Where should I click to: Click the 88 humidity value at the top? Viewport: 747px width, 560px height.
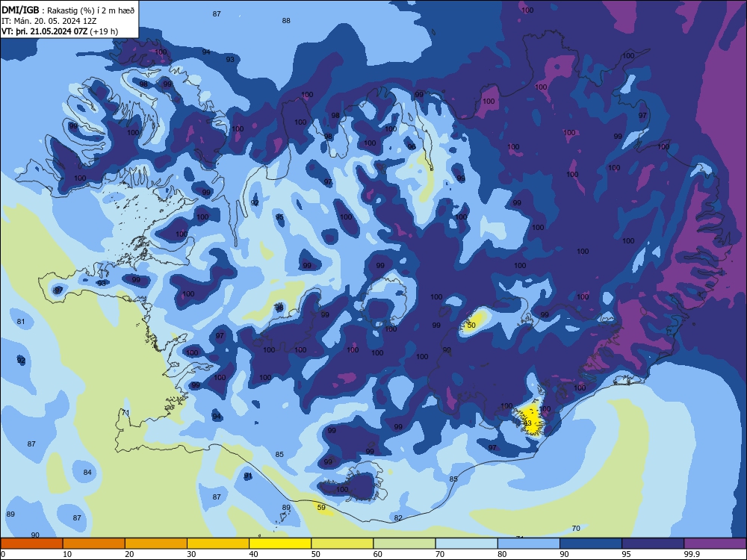(x=286, y=20)
